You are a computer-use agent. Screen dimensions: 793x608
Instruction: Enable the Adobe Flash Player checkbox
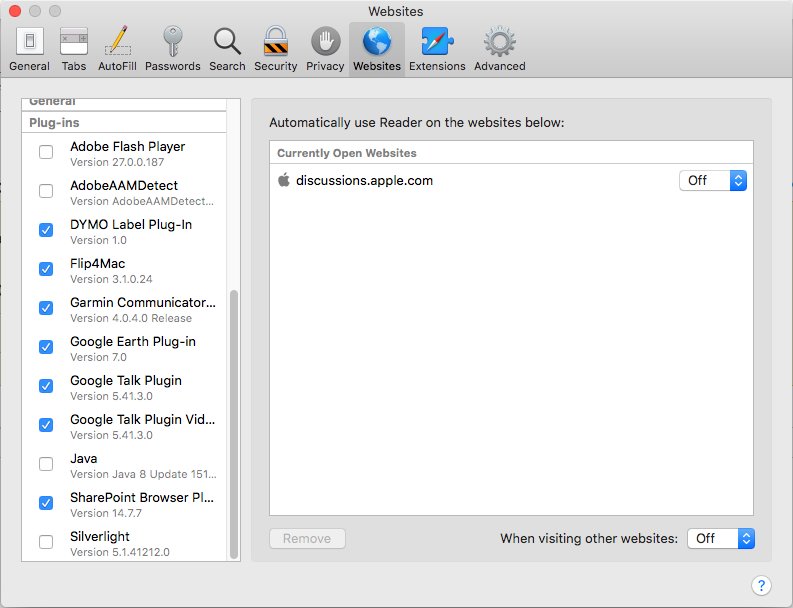coord(46,152)
